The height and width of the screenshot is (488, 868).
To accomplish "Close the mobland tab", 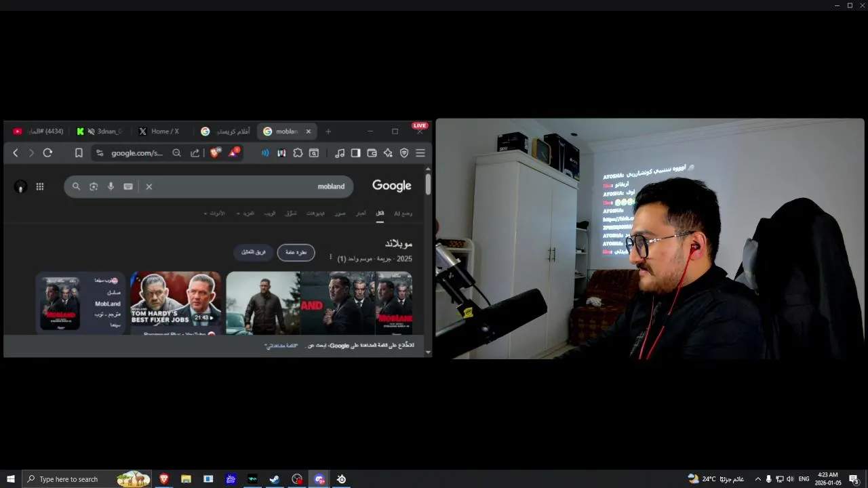I will [309, 131].
